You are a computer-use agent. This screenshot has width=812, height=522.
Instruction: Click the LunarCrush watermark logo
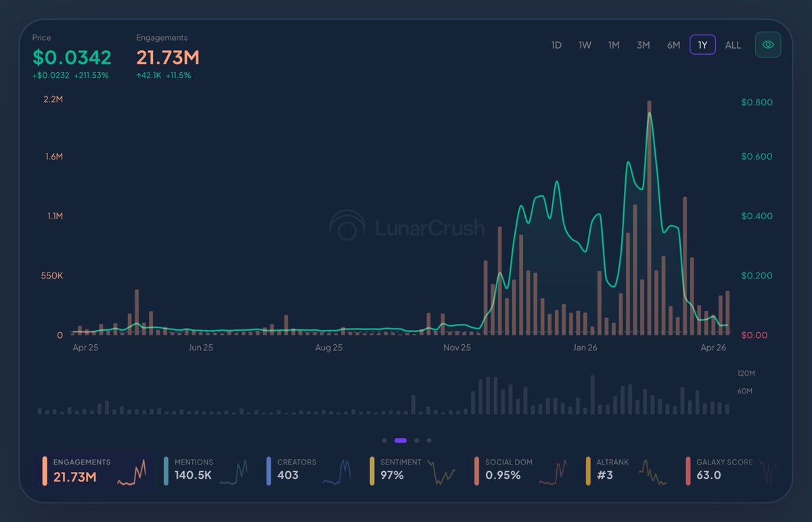(x=407, y=227)
